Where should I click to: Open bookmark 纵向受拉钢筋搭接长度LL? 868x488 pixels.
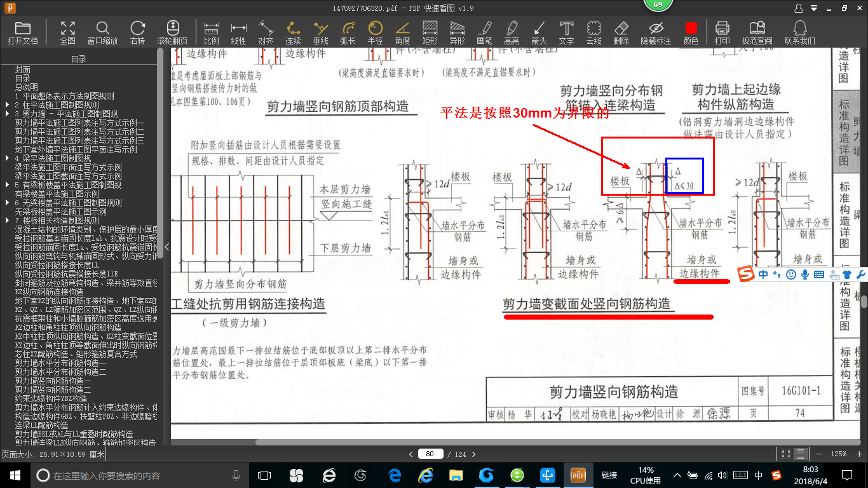coord(57,265)
